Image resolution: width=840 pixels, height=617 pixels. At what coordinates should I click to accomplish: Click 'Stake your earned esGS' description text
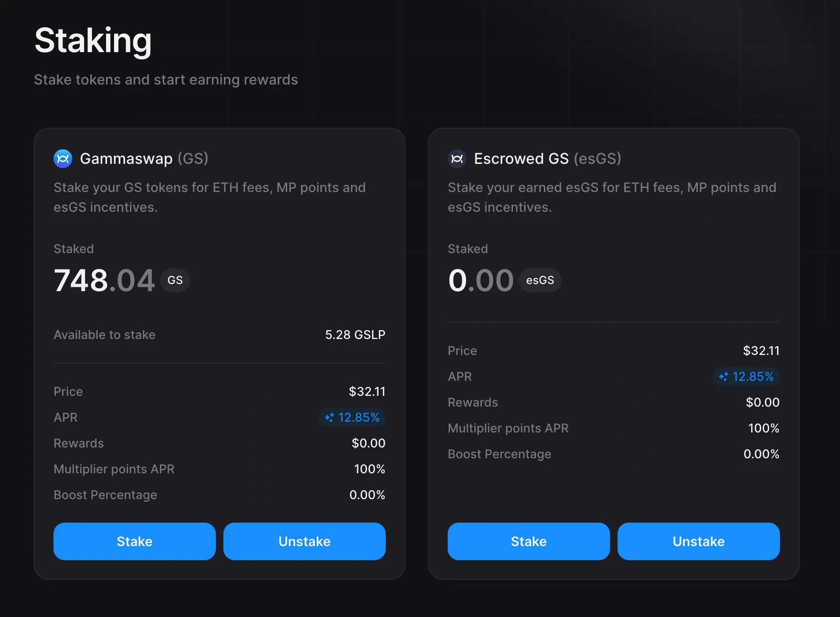click(612, 197)
